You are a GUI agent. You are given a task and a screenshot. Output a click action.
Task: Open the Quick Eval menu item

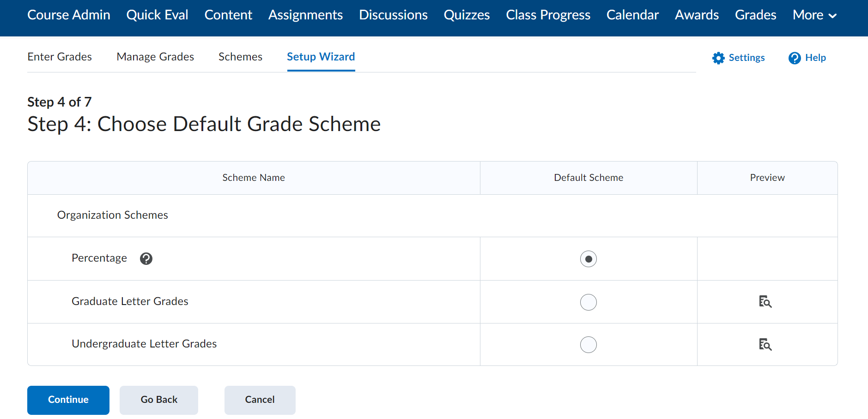[x=157, y=15]
